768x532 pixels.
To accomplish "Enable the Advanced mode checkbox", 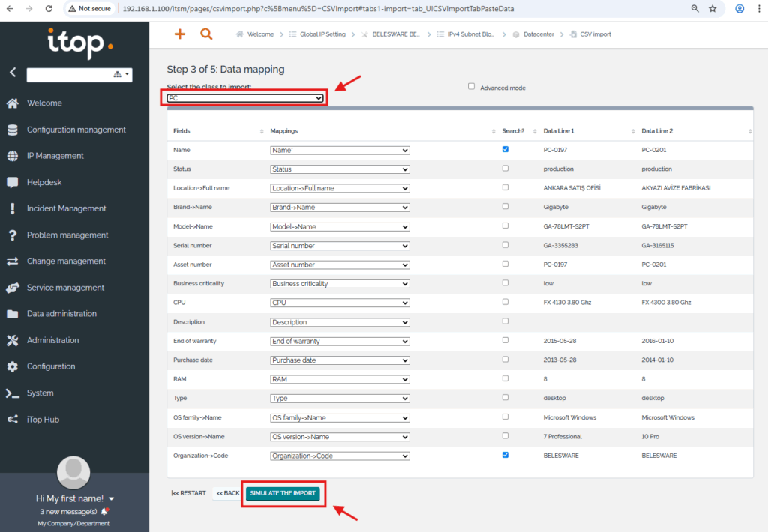I will click(472, 87).
